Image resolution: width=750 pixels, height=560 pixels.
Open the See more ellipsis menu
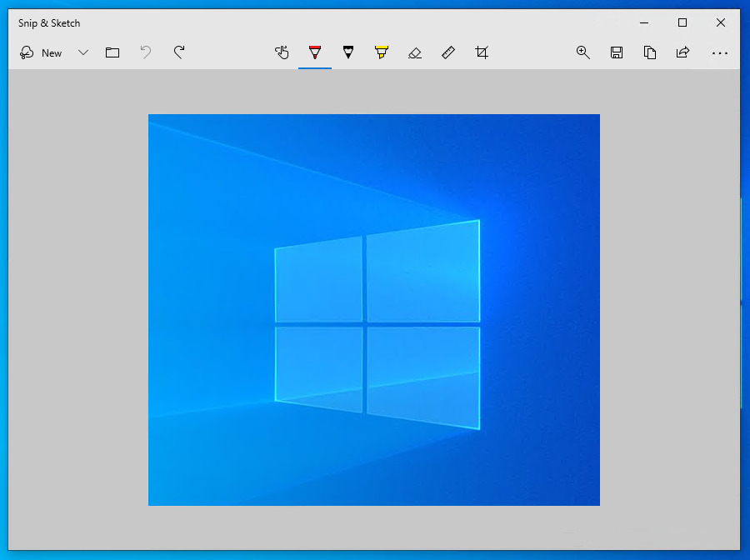[720, 53]
